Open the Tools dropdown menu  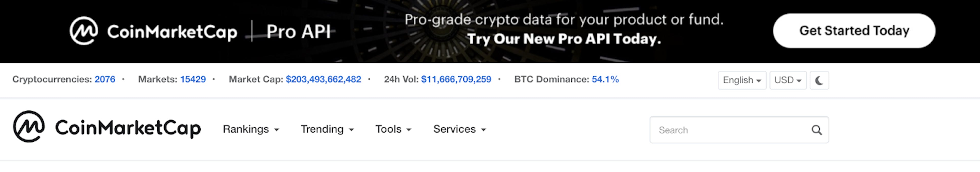[x=393, y=129]
